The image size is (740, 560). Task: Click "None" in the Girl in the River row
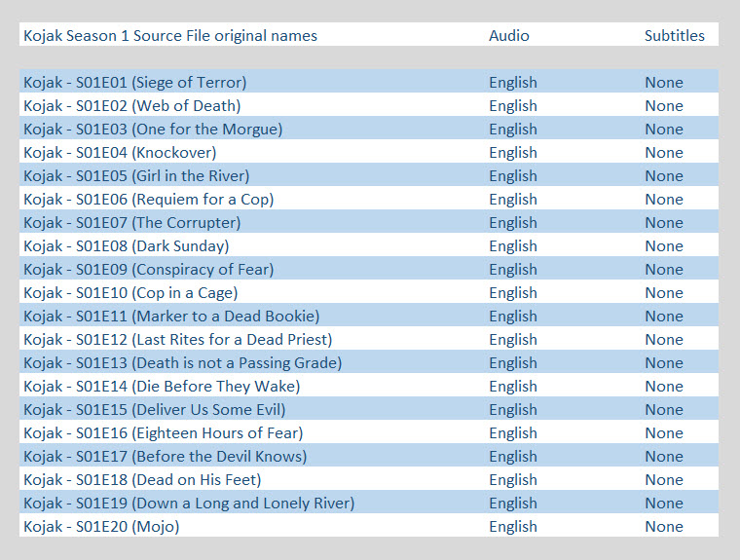(664, 175)
